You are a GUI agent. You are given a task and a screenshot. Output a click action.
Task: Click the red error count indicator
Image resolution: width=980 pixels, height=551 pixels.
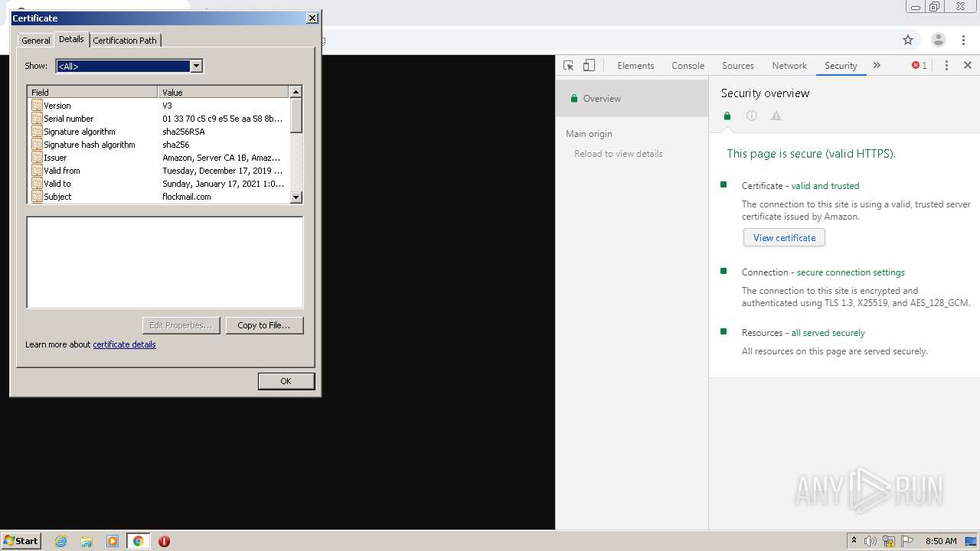pyautogui.click(x=920, y=66)
